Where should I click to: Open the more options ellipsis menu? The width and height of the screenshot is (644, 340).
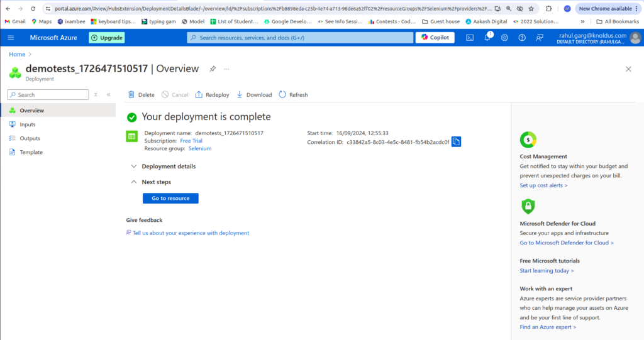[x=227, y=69]
